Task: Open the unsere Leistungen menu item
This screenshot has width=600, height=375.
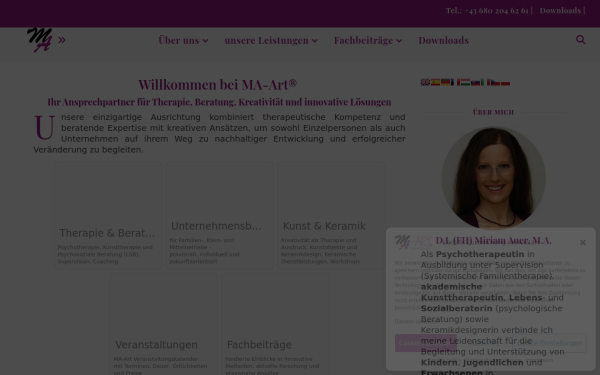Action: tap(266, 40)
